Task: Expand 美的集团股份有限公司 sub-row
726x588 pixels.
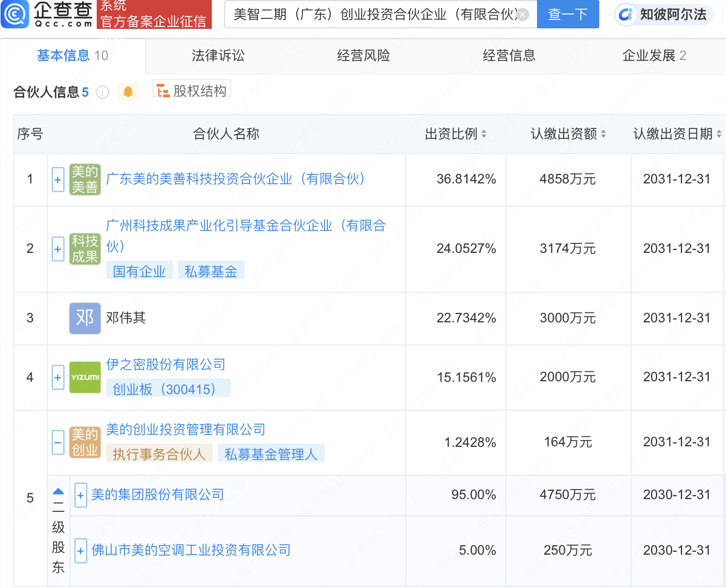Action: pos(81,495)
